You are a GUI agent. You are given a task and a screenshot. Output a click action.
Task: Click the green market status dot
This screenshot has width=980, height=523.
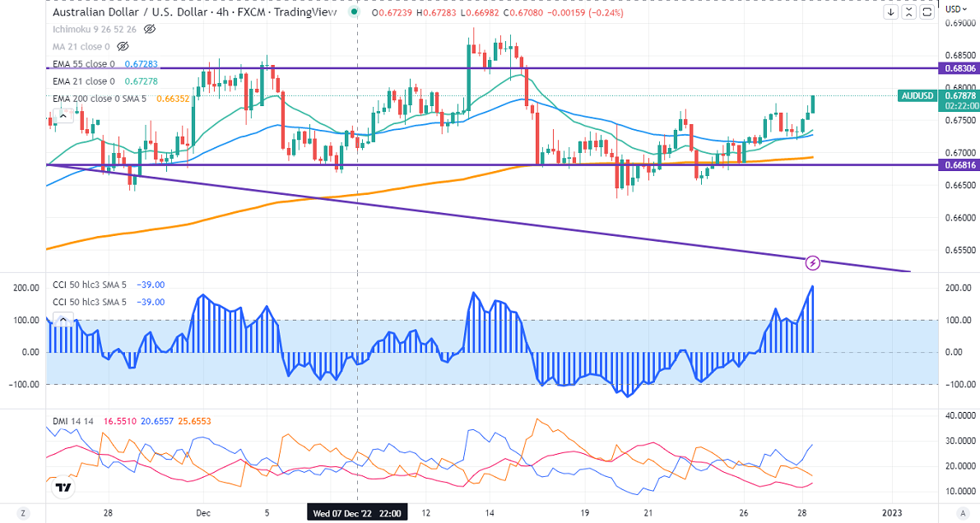355,12
